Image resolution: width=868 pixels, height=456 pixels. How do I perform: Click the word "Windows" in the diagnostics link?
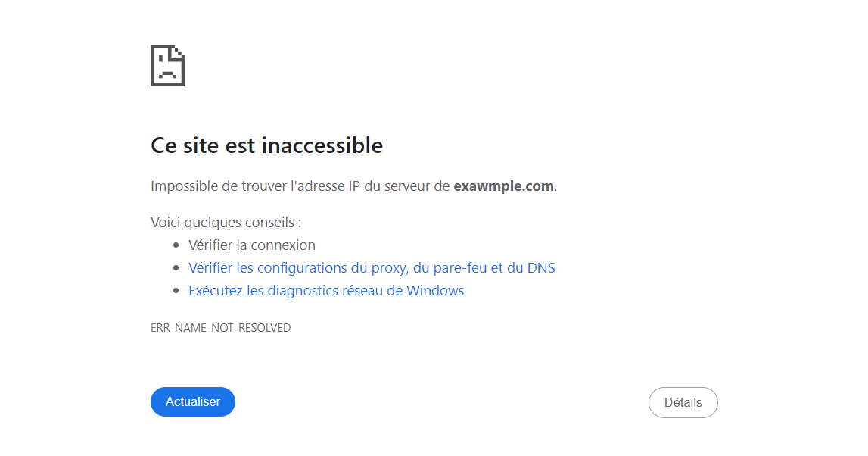coord(435,291)
